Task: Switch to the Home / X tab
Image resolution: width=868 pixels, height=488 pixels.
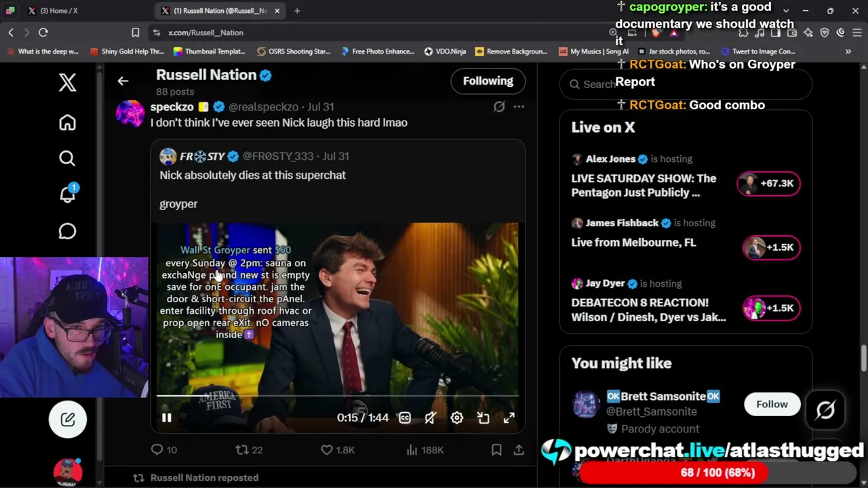Action: click(58, 11)
